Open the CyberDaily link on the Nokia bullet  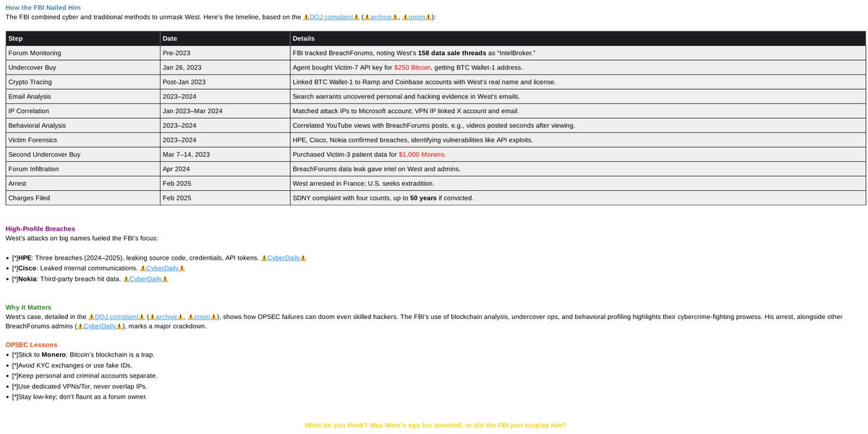pyautogui.click(x=145, y=279)
